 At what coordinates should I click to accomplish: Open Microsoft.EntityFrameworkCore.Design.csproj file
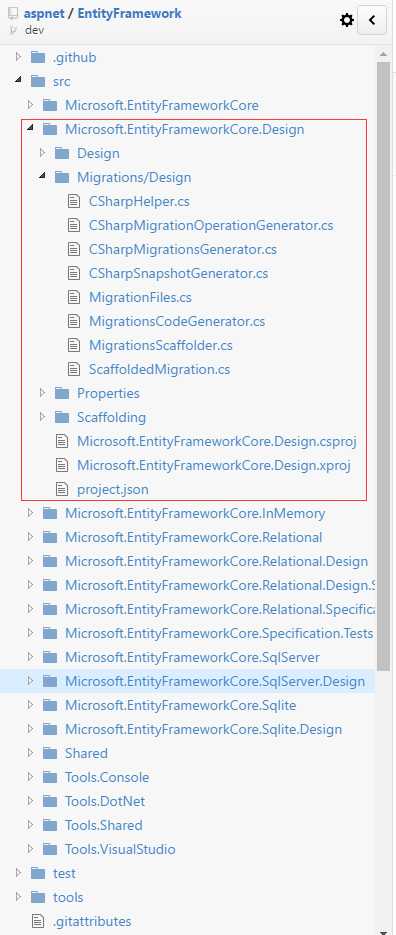point(217,441)
